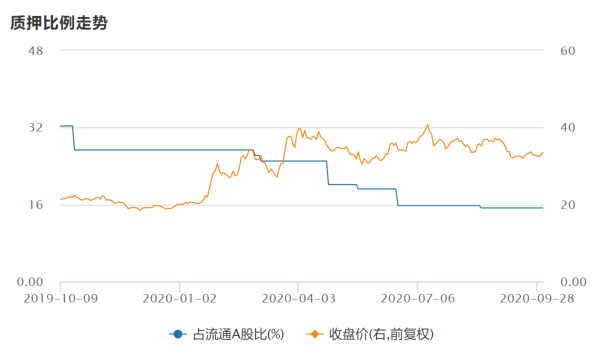Click the orange price line peak near 2020-07-06
Image resolution: width=607 pixels, height=363 pixels.
(x=427, y=125)
